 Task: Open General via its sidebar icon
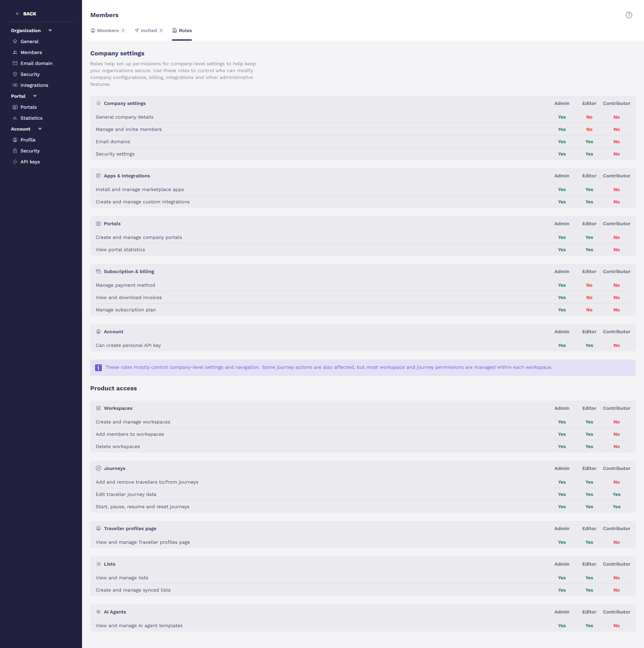(15, 41)
